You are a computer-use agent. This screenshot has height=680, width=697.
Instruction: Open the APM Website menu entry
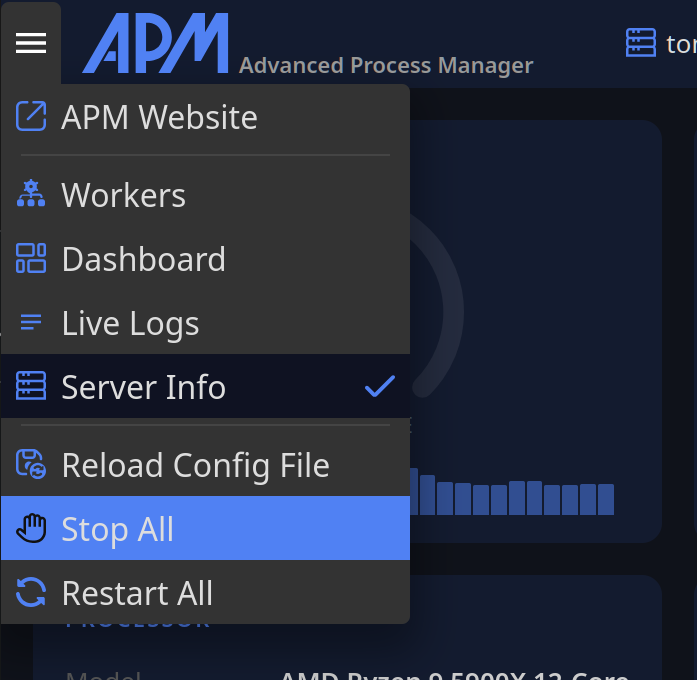[x=160, y=117]
